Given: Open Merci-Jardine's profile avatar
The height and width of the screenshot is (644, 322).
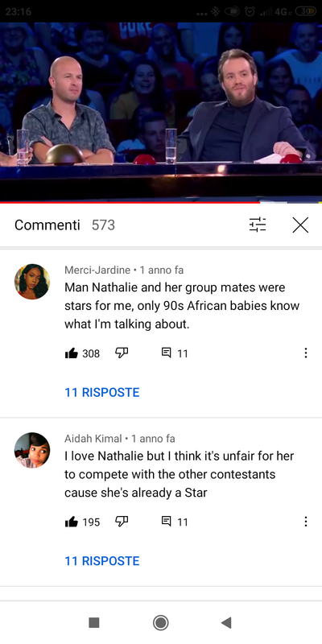Looking at the screenshot, I should pos(32,282).
